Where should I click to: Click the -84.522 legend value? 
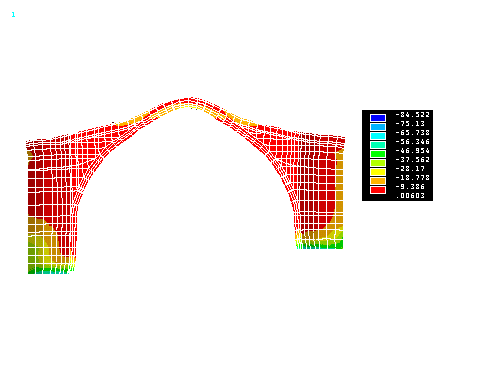[412, 115]
